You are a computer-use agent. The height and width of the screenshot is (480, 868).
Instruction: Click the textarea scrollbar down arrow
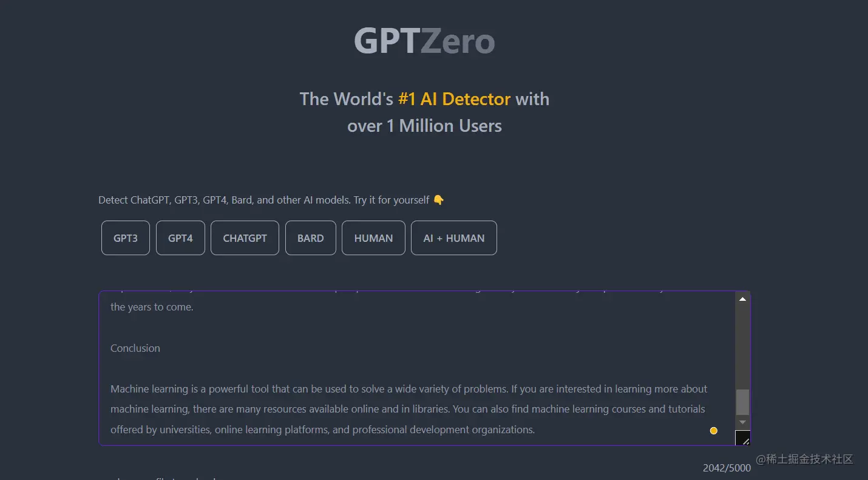742,422
